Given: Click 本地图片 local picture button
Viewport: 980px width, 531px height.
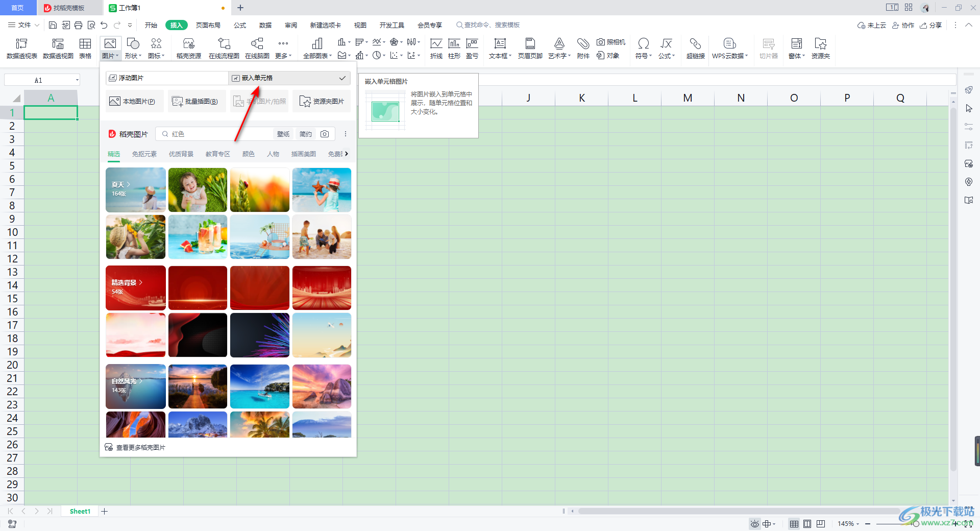Looking at the screenshot, I should 135,101.
